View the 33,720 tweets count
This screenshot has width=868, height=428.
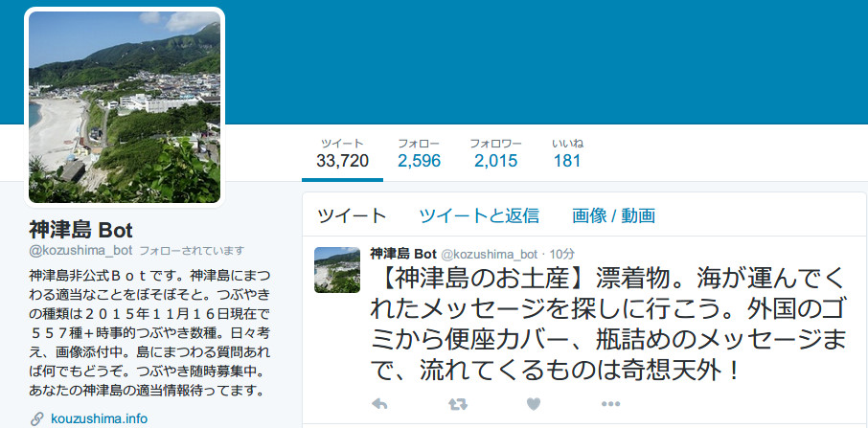pyautogui.click(x=343, y=154)
